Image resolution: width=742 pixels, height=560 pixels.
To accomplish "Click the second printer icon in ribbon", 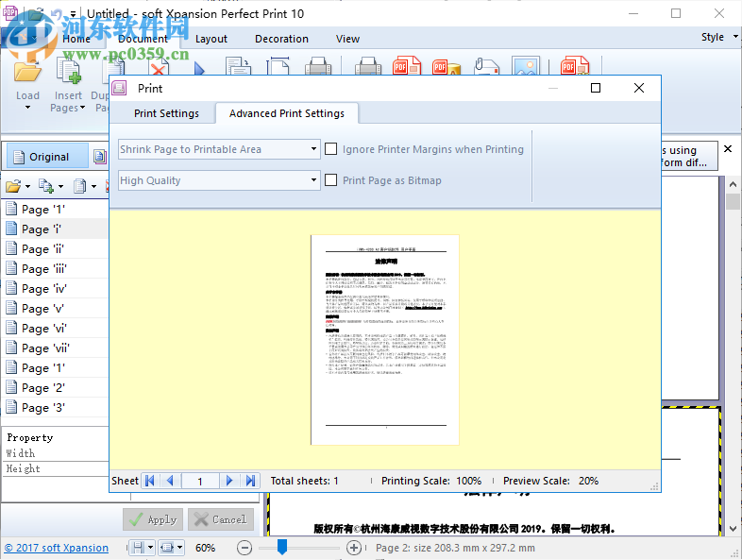I will pyautogui.click(x=368, y=66).
